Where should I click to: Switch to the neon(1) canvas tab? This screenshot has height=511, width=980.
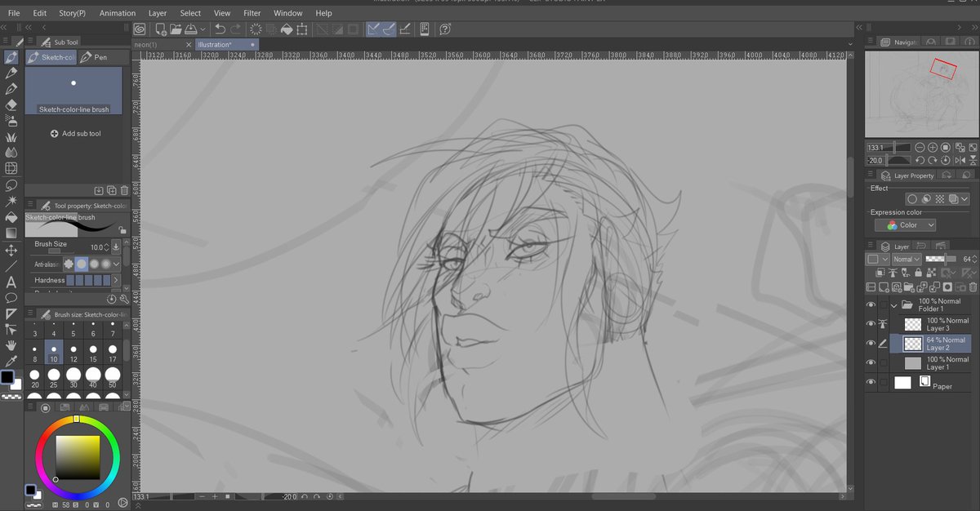click(163, 45)
